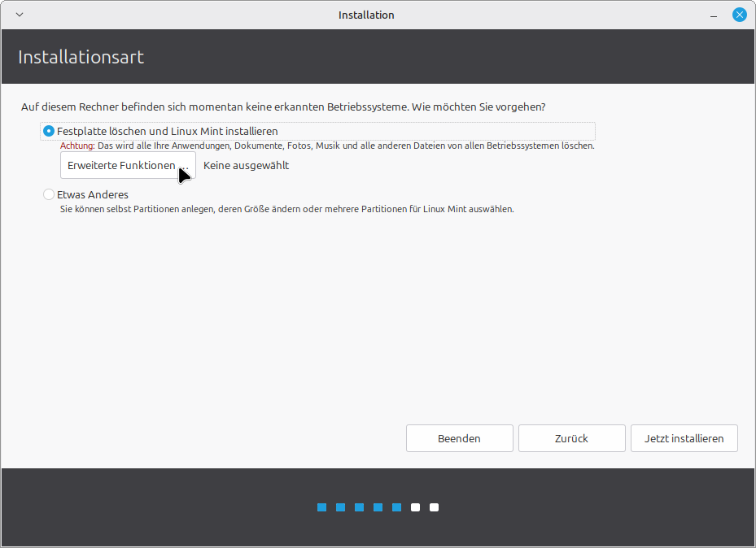
Task: Select 'Festplatte löschen und Linux Mint installieren' option
Action: (x=50, y=131)
